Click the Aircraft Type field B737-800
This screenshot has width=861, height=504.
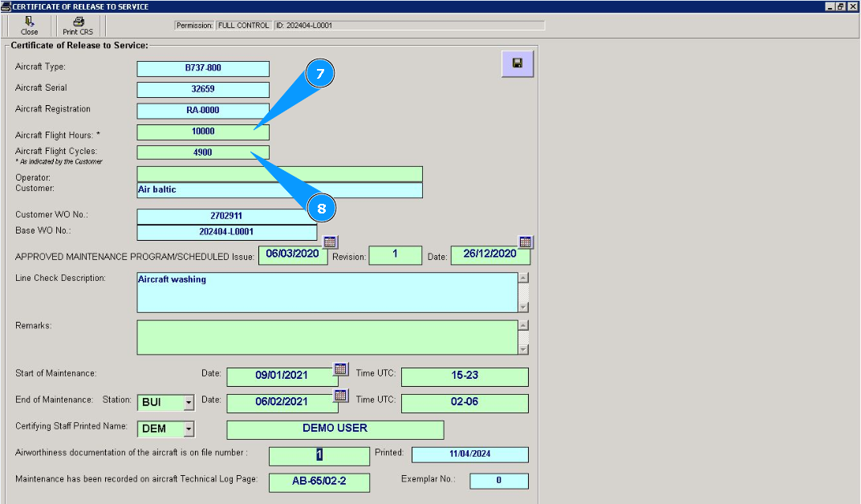pos(203,68)
